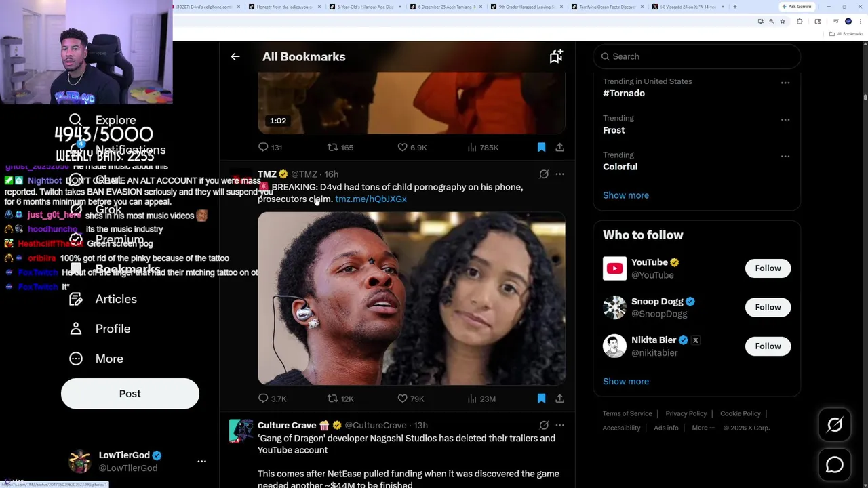Click the Culture Crave account name
This screenshot has height=488, width=868.
pos(287,425)
